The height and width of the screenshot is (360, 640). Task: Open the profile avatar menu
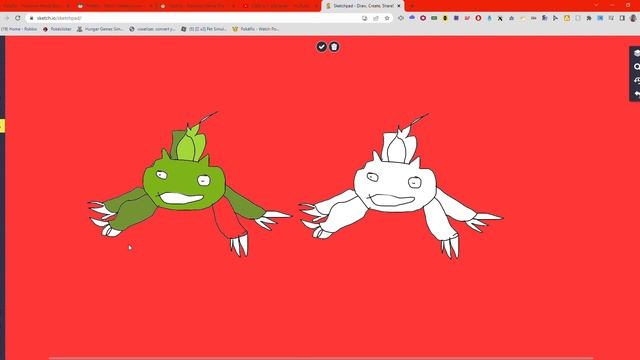633,18
